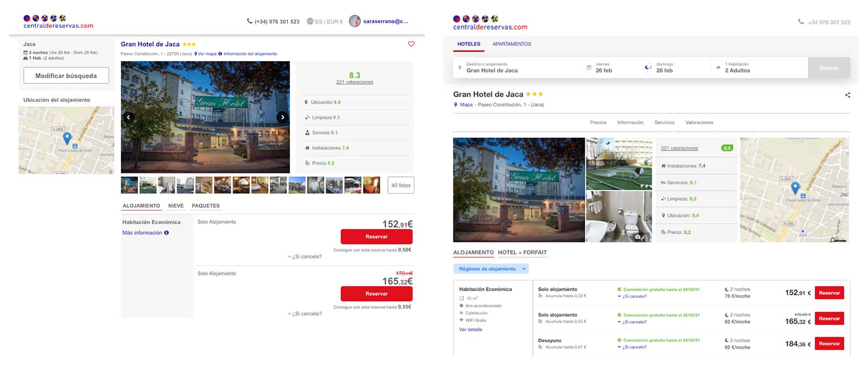
Task: Open the 1 Habitación 2 Adultos selector
Action: pyautogui.click(x=759, y=67)
